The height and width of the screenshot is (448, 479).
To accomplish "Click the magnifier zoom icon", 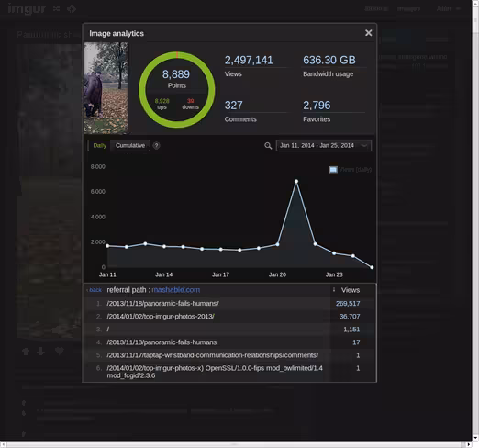I will pyautogui.click(x=268, y=146).
